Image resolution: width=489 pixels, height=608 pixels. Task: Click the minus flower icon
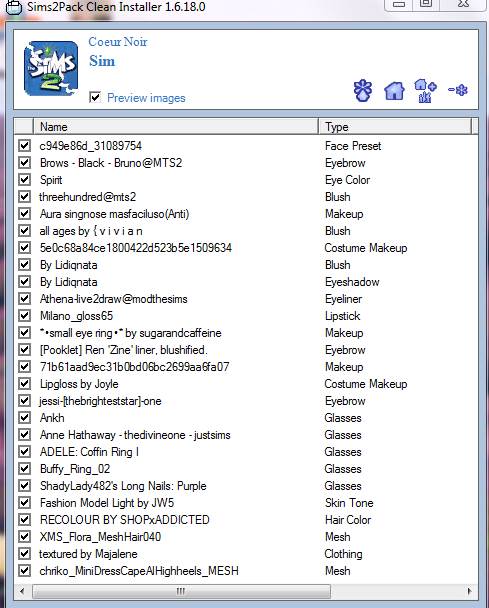pyautogui.click(x=458, y=90)
